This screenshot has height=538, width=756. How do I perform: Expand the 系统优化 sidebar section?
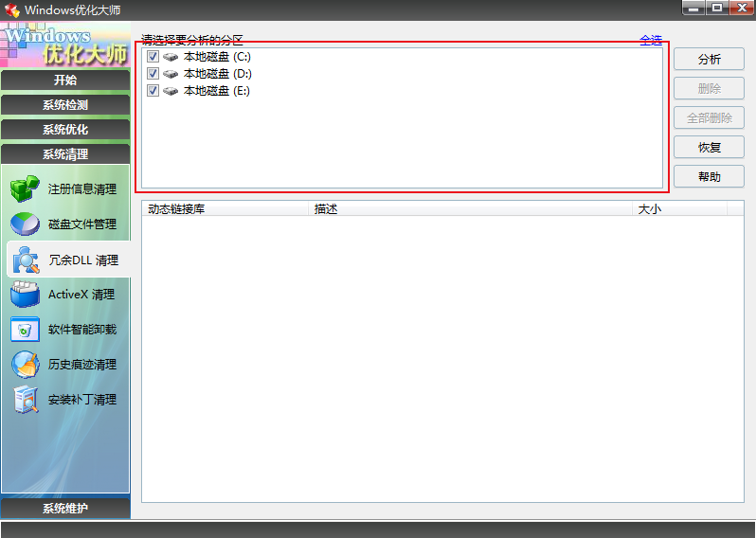point(65,130)
